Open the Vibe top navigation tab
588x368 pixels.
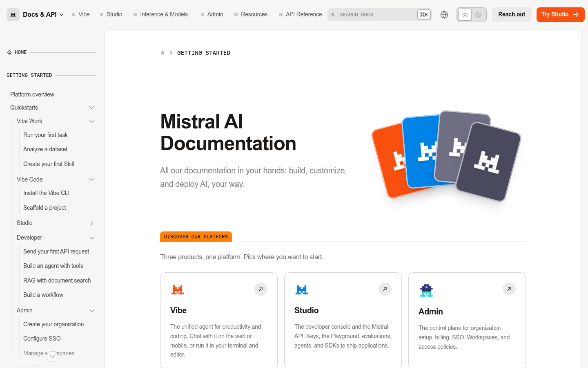click(80, 14)
